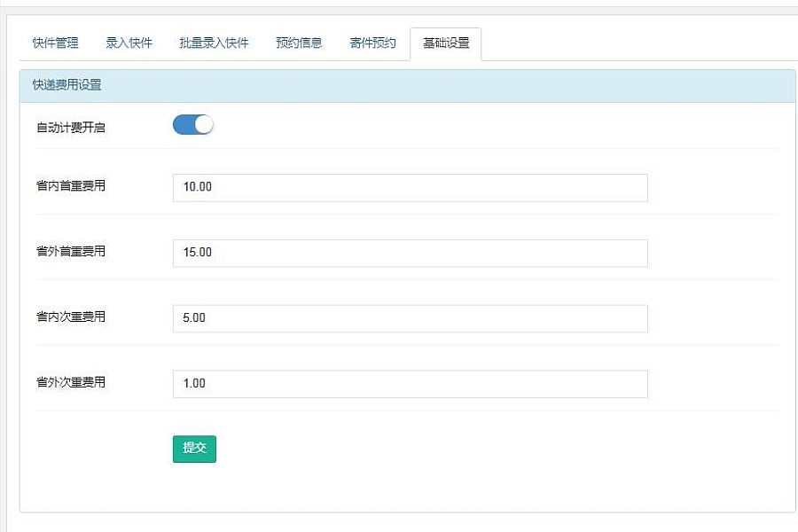Click the 省外次重费用 field showing 1.00
This screenshot has height=532, width=798.
411,384
